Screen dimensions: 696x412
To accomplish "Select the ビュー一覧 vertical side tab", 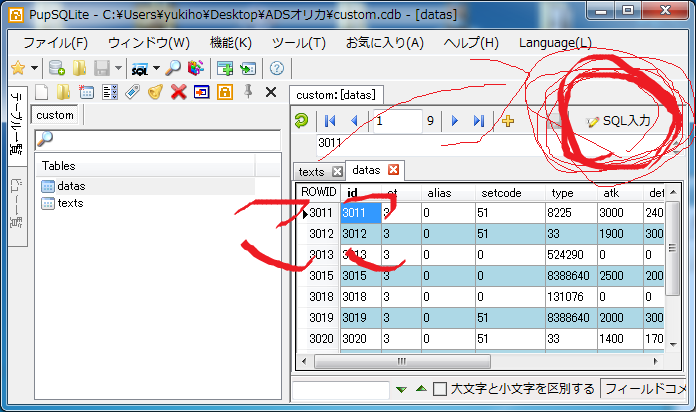I will 17,206.
